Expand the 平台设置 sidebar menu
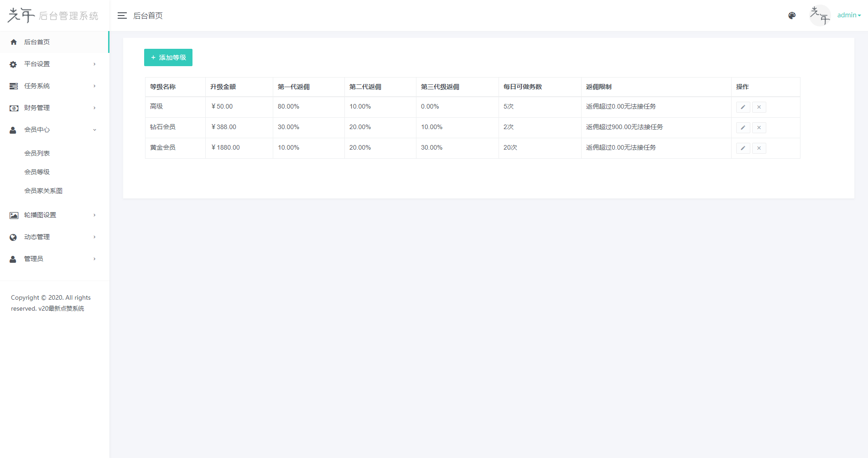The width and height of the screenshot is (868, 458). (x=54, y=64)
